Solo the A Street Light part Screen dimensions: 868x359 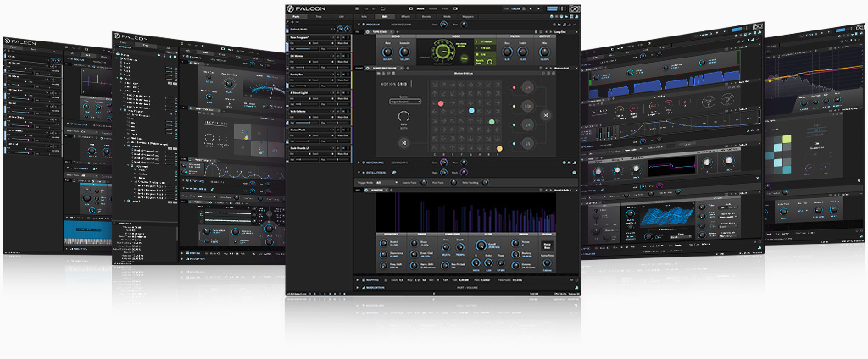(x=348, y=92)
